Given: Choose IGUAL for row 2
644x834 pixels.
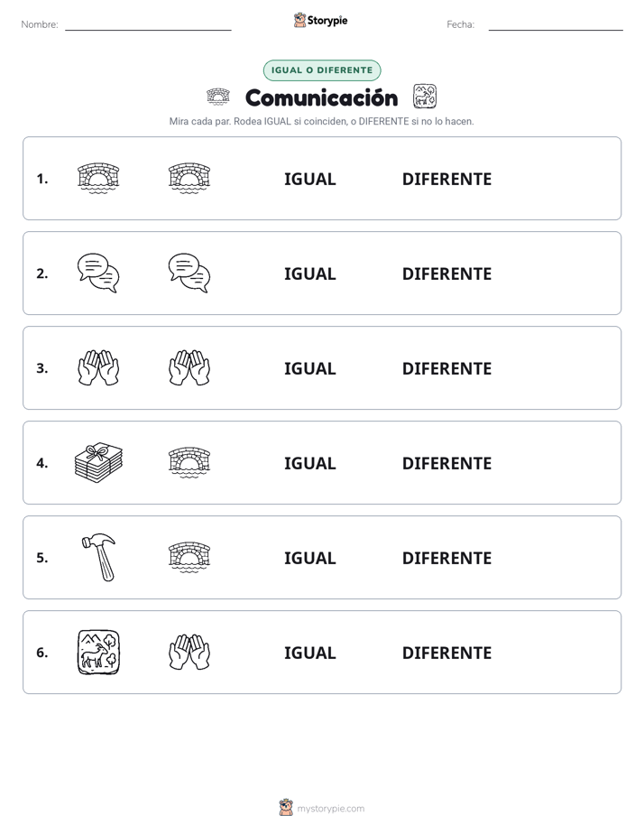Looking at the screenshot, I should tap(309, 273).
